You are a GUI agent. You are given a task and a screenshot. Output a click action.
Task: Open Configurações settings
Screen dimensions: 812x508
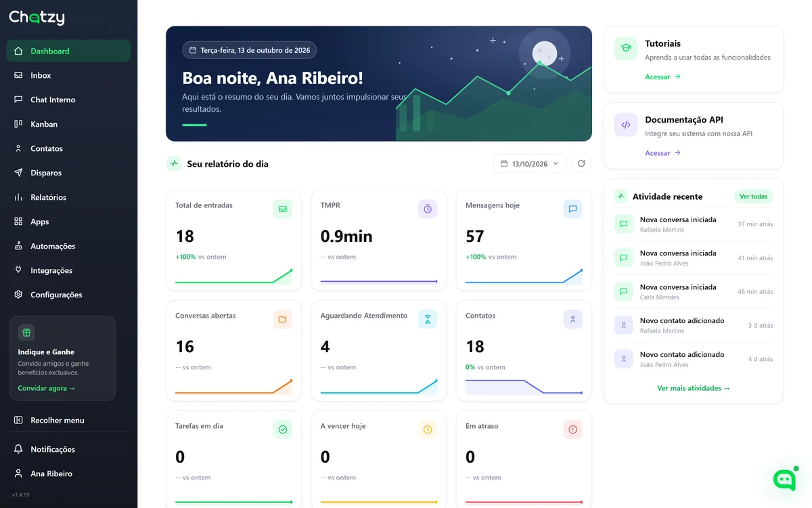(x=68, y=295)
